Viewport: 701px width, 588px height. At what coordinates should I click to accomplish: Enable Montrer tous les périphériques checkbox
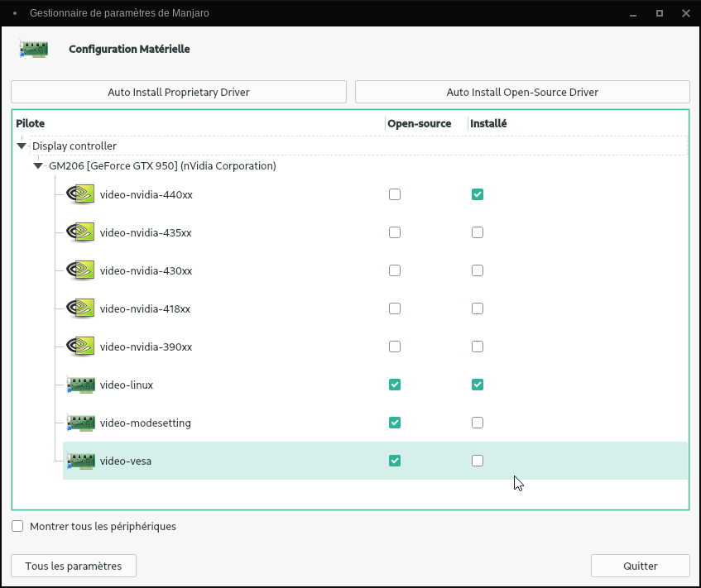17,526
